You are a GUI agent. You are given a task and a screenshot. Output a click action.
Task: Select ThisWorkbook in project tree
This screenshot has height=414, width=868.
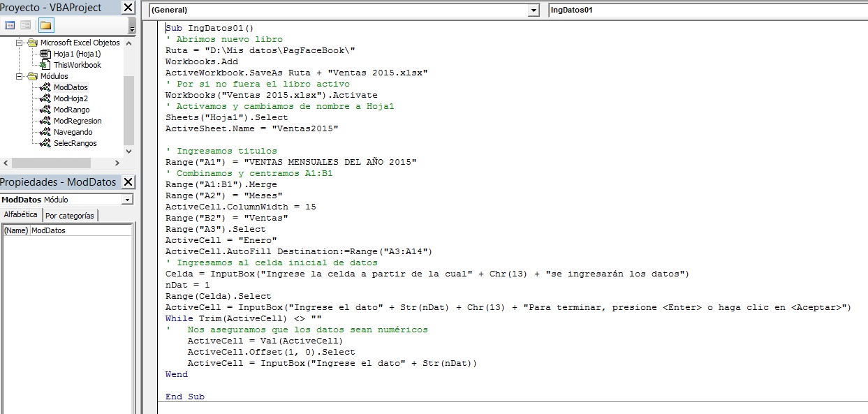tap(77, 65)
